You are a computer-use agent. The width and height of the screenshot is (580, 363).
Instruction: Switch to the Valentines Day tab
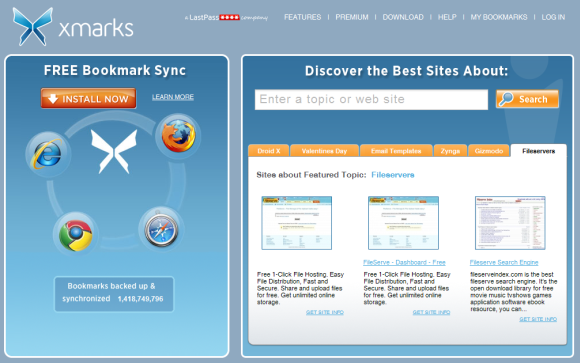click(x=324, y=151)
